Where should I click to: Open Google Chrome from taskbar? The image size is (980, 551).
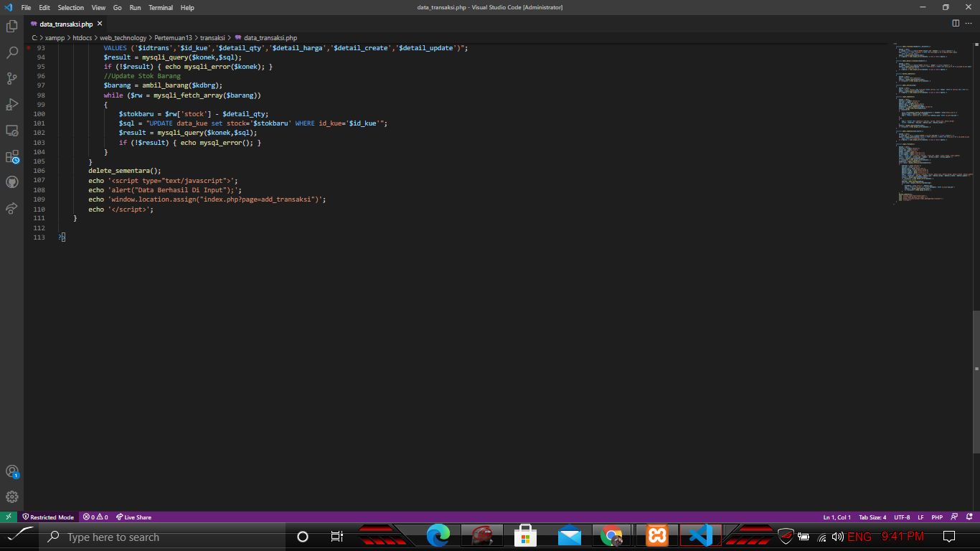click(x=613, y=536)
